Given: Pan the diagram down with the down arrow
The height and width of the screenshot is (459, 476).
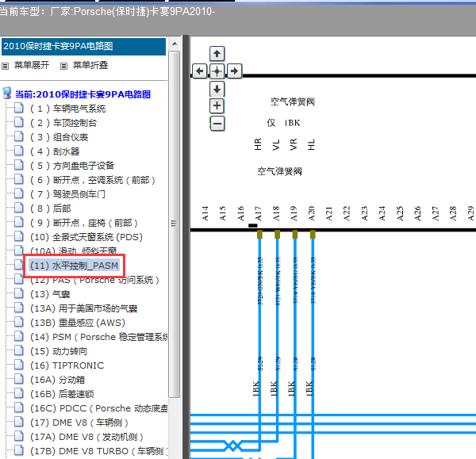Looking at the screenshot, I should coord(217,90).
